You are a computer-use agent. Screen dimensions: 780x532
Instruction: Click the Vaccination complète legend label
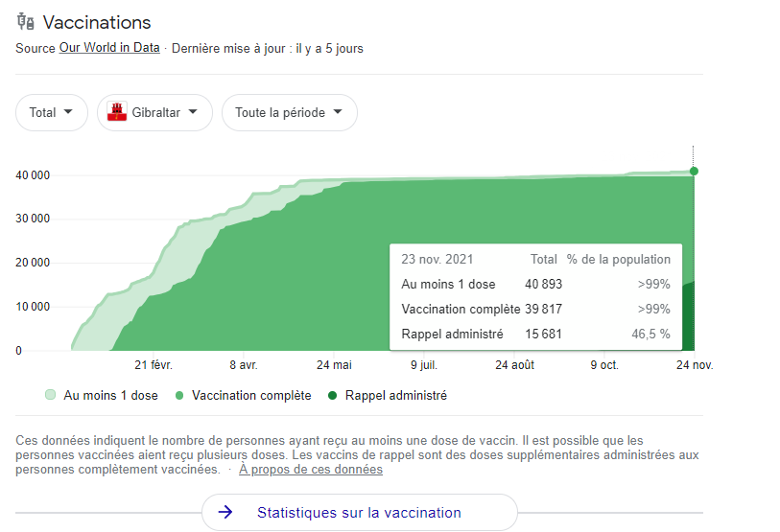pos(251,396)
